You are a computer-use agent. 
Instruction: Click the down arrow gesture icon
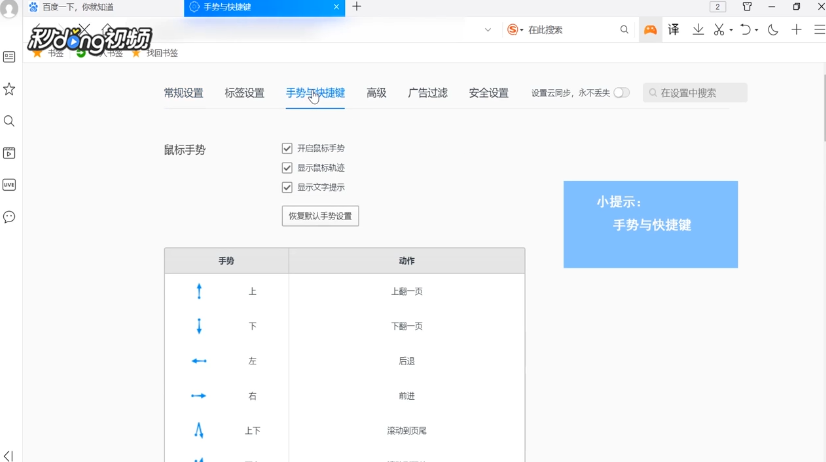[x=199, y=326]
